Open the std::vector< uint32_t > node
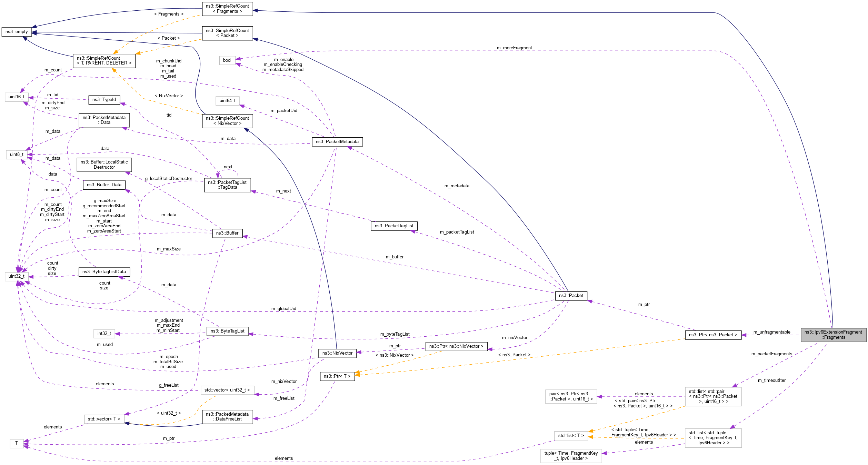 point(227,390)
